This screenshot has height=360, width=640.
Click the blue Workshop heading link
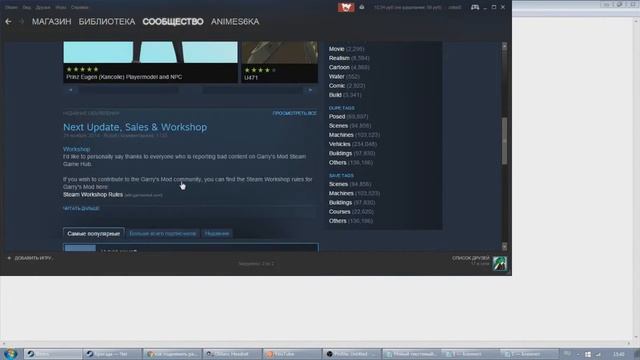click(x=77, y=149)
